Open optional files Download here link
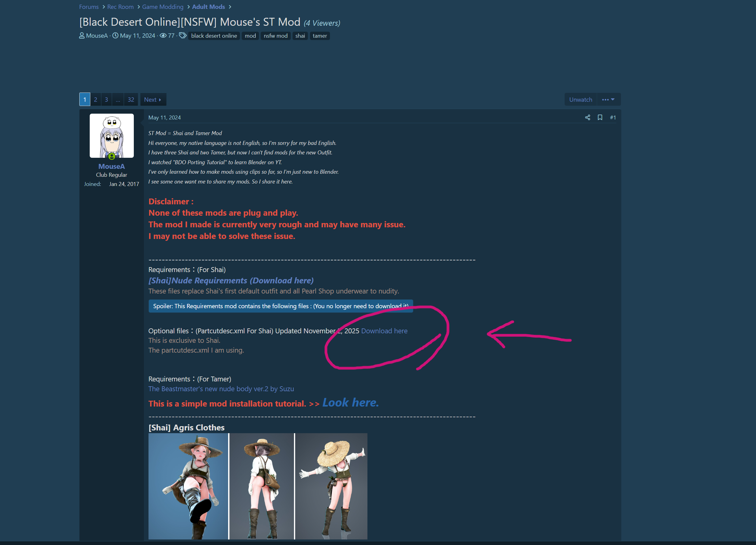This screenshot has width=756, height=545. pyautogui.click(x=384, y=331)
